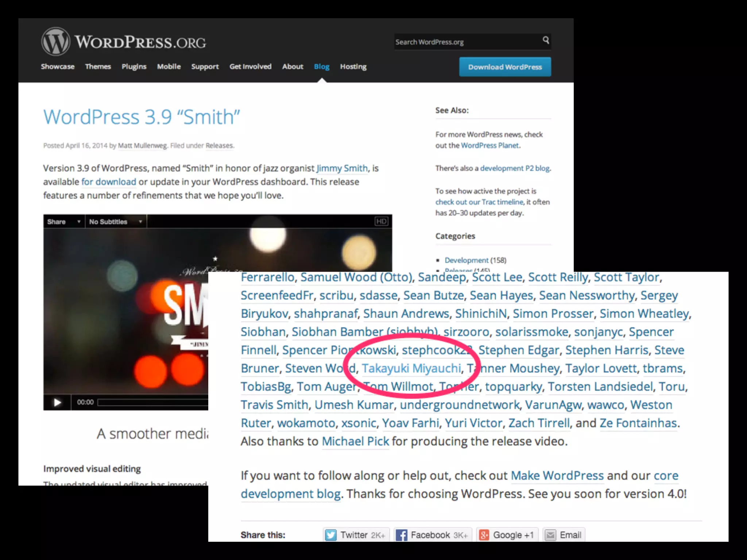Viewport: 747px width, 560px height.
Task: Open the Umesh Kumar contributor link
Action: tap(354, 405)
